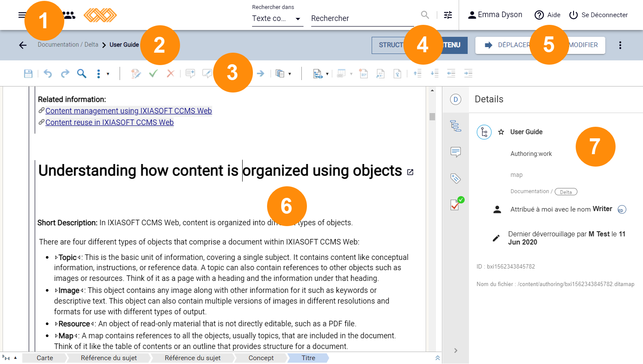This screenshot has width=643, height=364.
Task: Place cursor in the 'Understanding how content' title
Action: (220, 170)
